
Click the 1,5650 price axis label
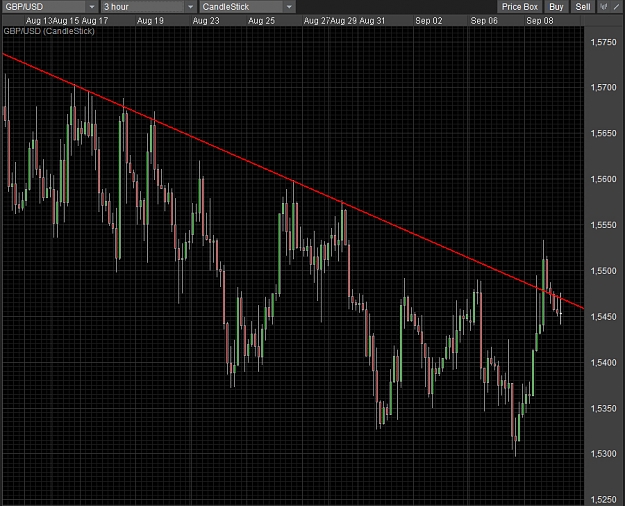click(603, 133)
